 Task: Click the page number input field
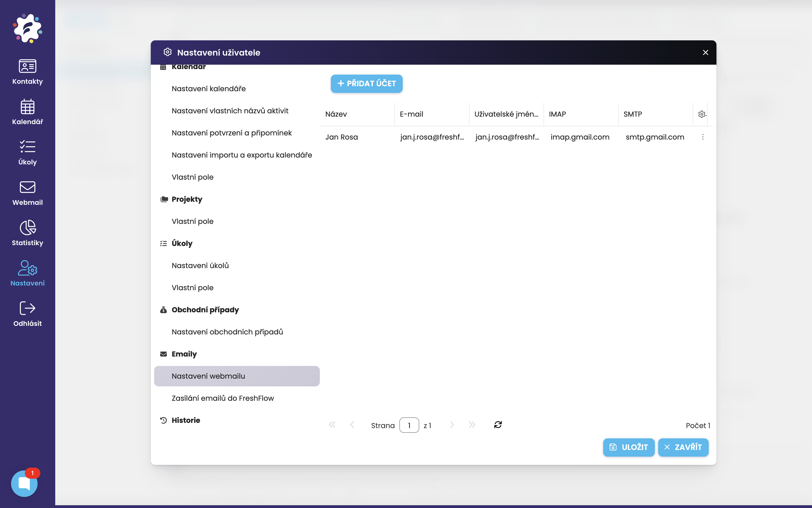click(x=409, y=425)
